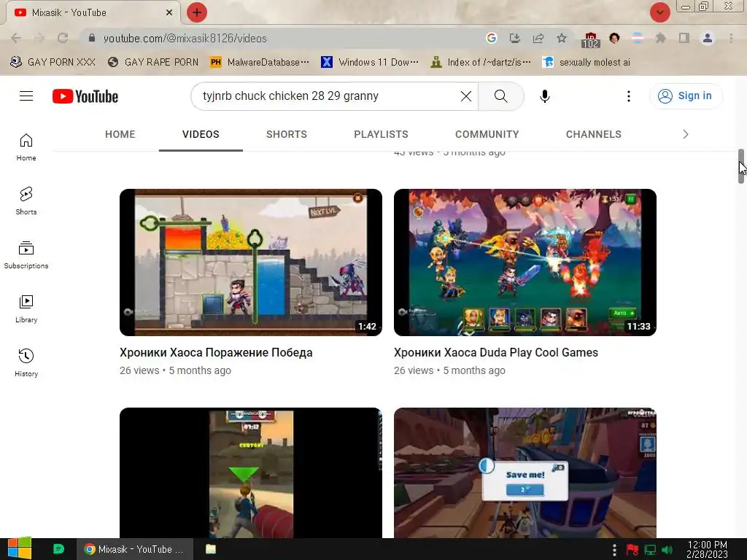Open Index of /~dartz/is bookmark

[481, 63]
